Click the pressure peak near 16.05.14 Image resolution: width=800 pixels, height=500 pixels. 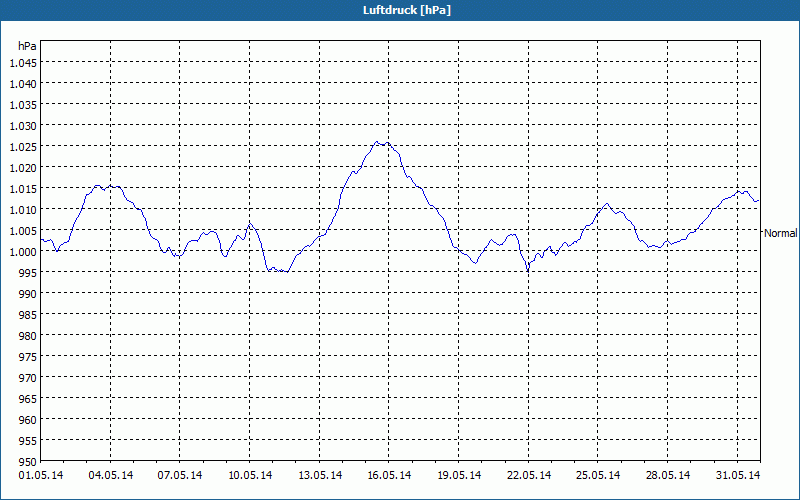click(377, 142)
